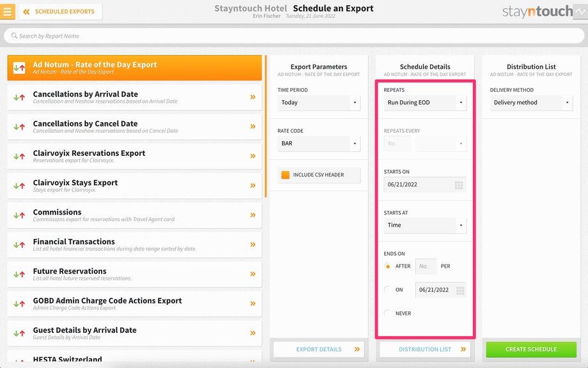Click arrows icon beside Commissions
The height and width of the screenshot is (368, 588).
point(19,215)
